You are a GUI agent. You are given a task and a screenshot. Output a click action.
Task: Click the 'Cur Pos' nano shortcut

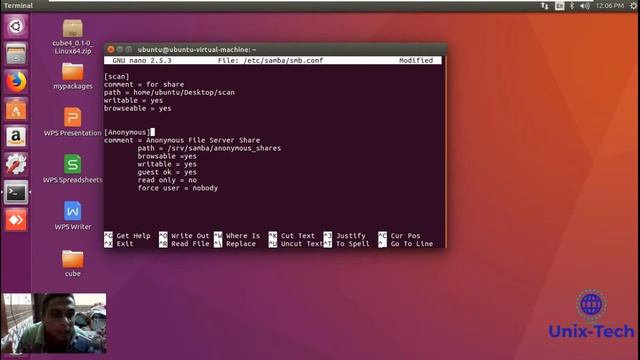point(399,236)
